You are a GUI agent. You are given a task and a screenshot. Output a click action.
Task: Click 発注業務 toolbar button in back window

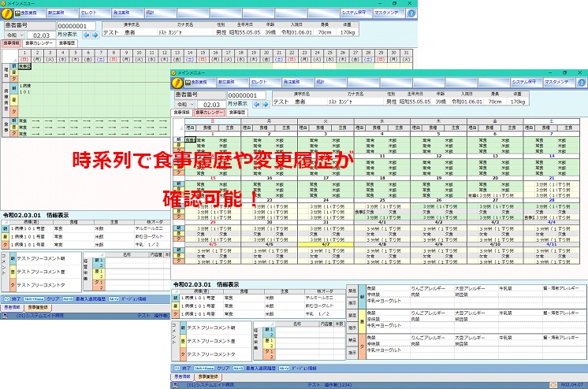coord(128,13)
